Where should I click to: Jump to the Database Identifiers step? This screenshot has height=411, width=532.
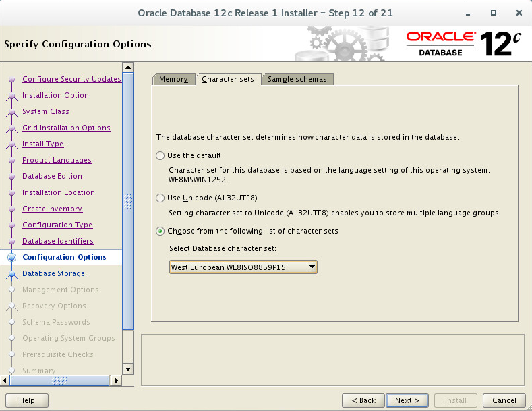tap(58, 241)
